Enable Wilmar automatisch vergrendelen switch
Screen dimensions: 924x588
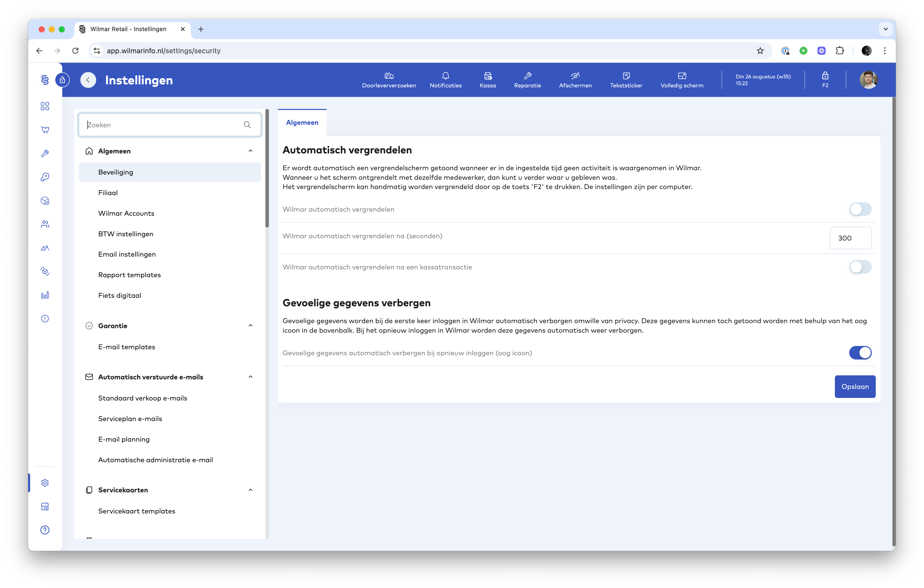tap(860, 209)
